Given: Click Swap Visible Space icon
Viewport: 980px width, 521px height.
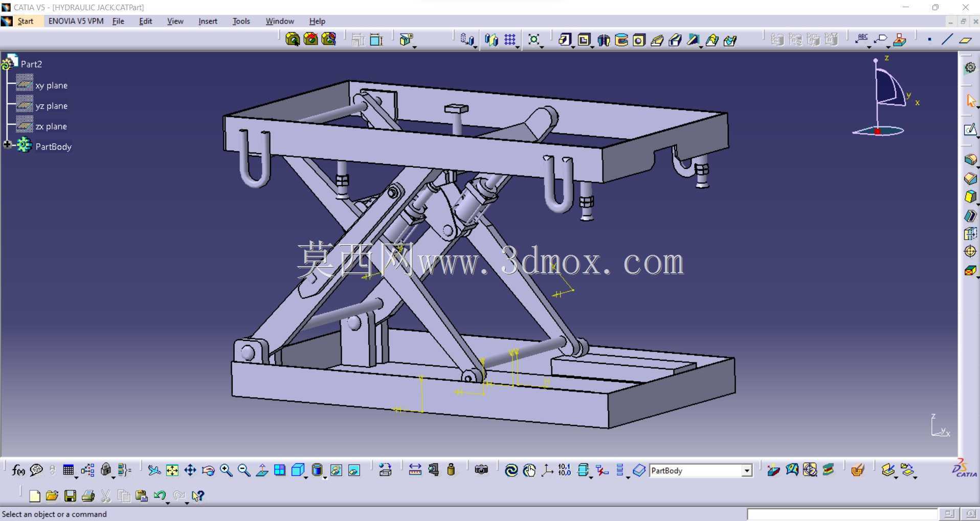Looking at the screenshot, I should point(354,470).
